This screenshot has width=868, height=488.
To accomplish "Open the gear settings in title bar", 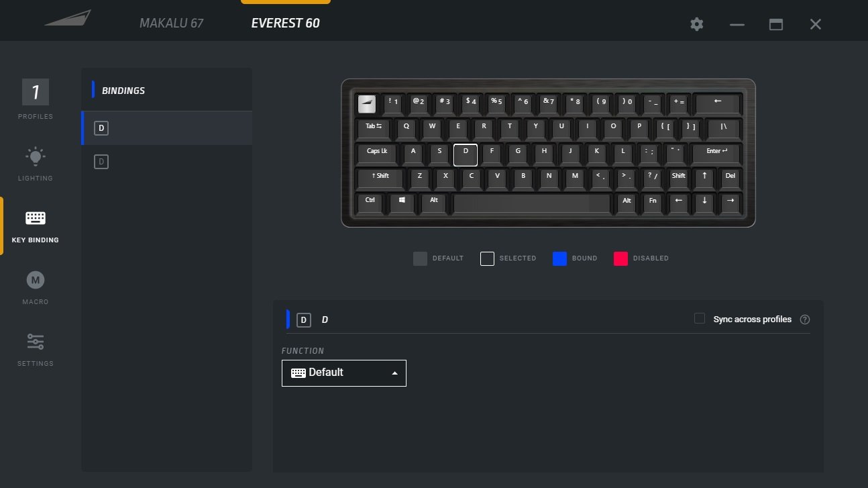I will coord(697,24).
